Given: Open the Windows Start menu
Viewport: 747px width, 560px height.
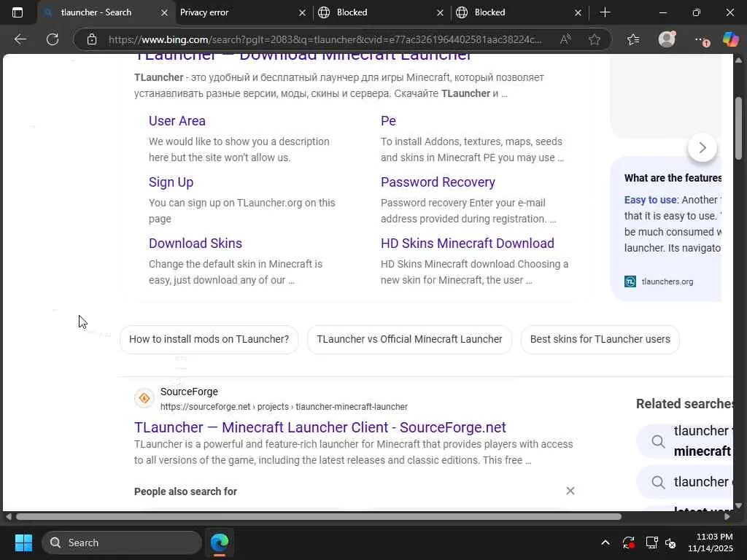Looking at the screenshot, I should click(x=23, y=542).
